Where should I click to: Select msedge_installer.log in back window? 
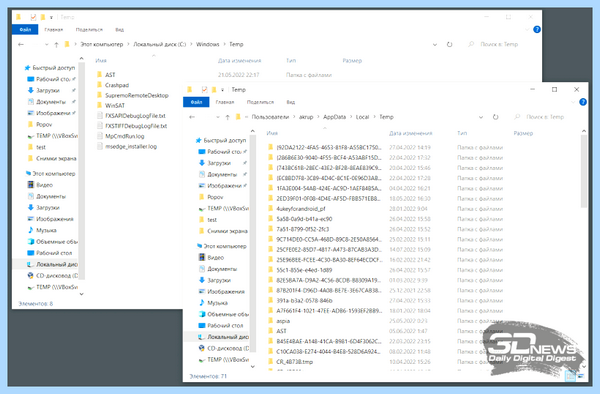pos(131,147)
